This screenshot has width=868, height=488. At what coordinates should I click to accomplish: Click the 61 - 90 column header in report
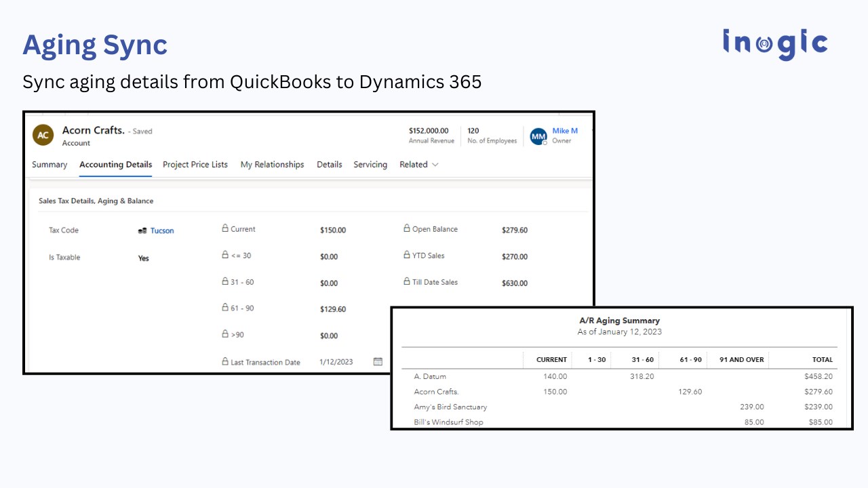click(x=690, y=360)
